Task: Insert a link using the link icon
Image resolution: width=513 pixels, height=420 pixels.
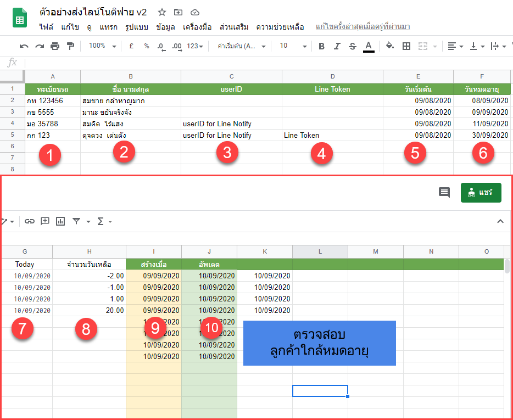Action: 30,221
